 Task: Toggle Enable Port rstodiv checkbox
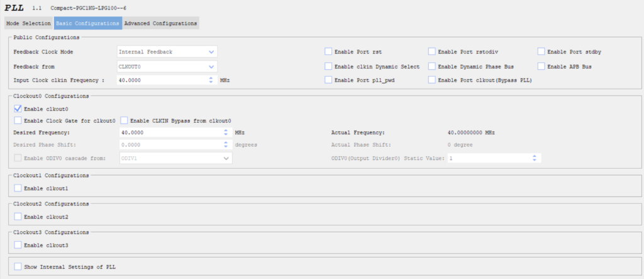432,52
